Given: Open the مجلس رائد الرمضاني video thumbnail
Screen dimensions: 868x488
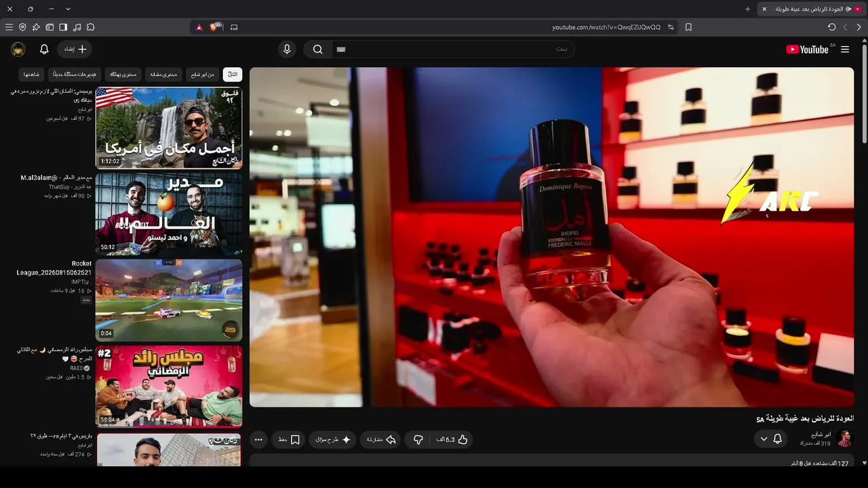Looking at the screenshot, I should pos(169,386).
